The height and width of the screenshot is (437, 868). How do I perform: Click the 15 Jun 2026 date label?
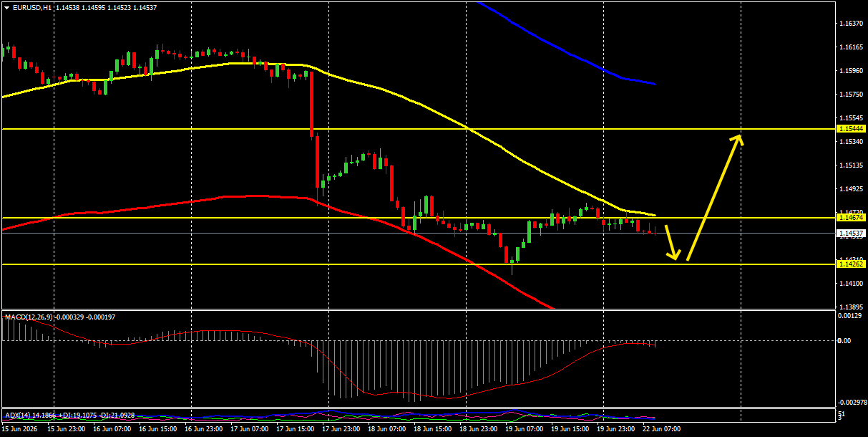point(20,430)
